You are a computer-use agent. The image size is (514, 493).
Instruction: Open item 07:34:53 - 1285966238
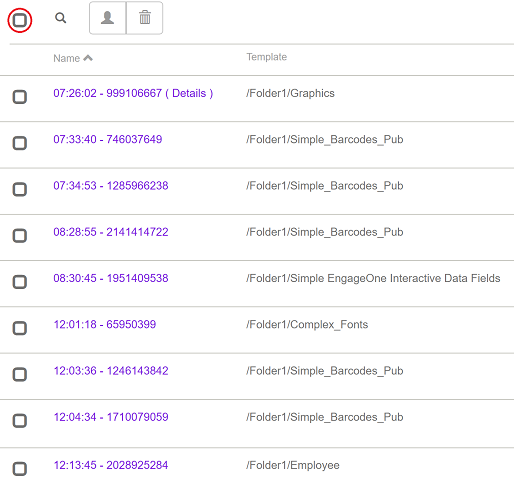(111, 186)
